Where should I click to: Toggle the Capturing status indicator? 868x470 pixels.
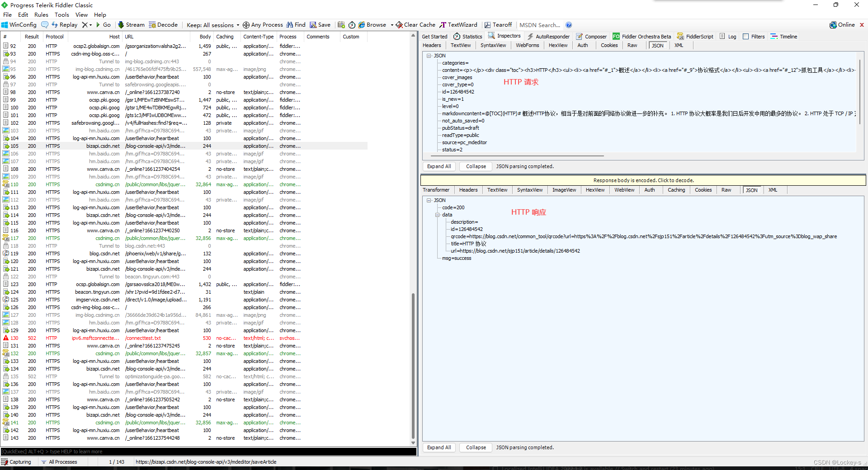[x=17, y=462]
